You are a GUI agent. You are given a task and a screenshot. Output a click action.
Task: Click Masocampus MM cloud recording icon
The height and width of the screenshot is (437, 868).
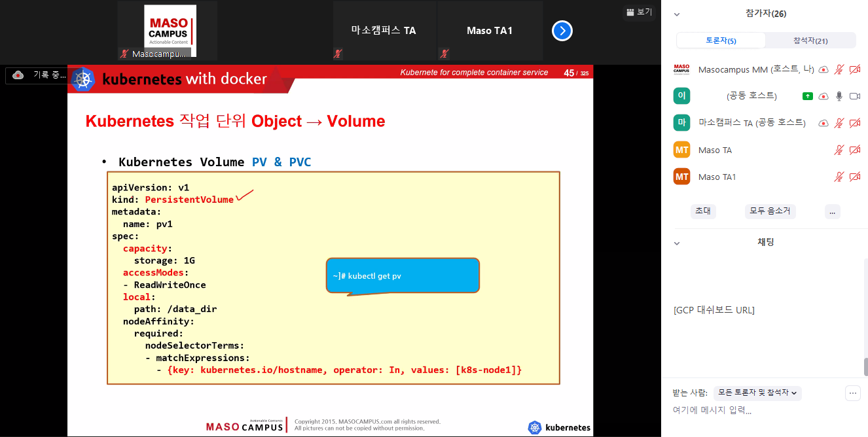click(x=823, y=69)
